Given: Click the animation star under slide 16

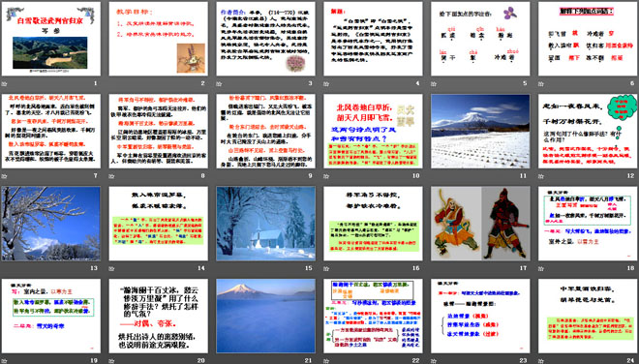Looking at the screenshot, I should [326, 268].
